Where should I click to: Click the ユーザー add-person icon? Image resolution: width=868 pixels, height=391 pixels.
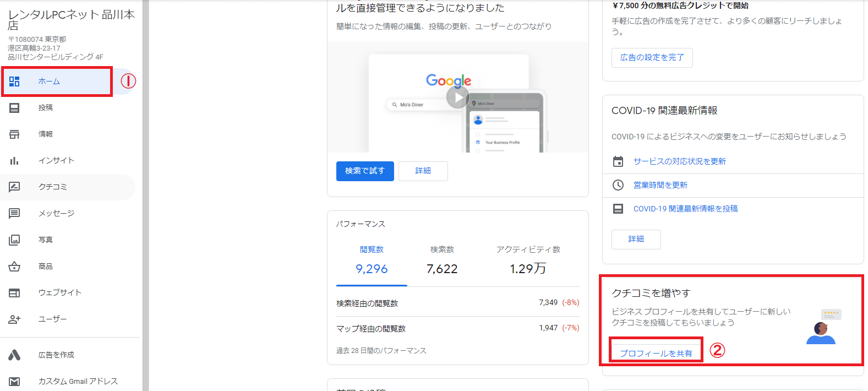coord(14,319)
